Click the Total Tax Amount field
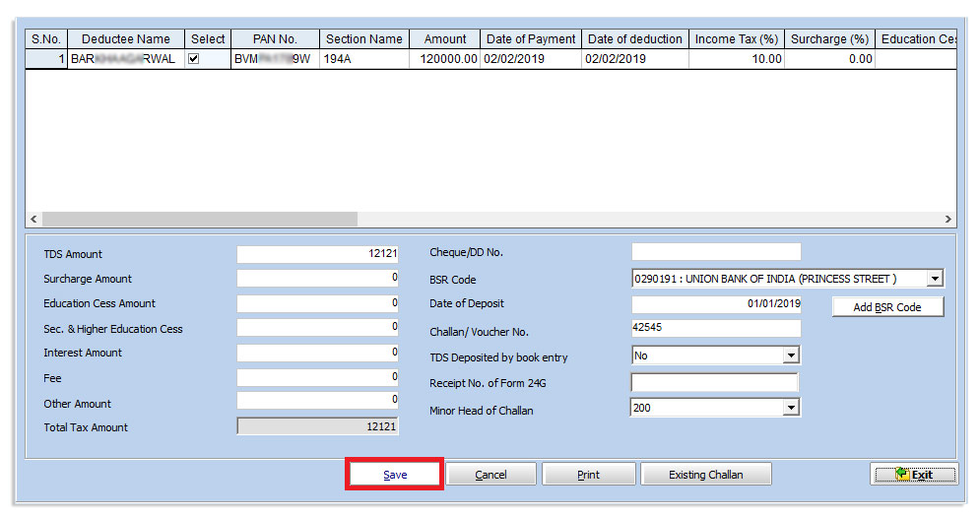This screenshot has width=980, height=517. (317, 426)
